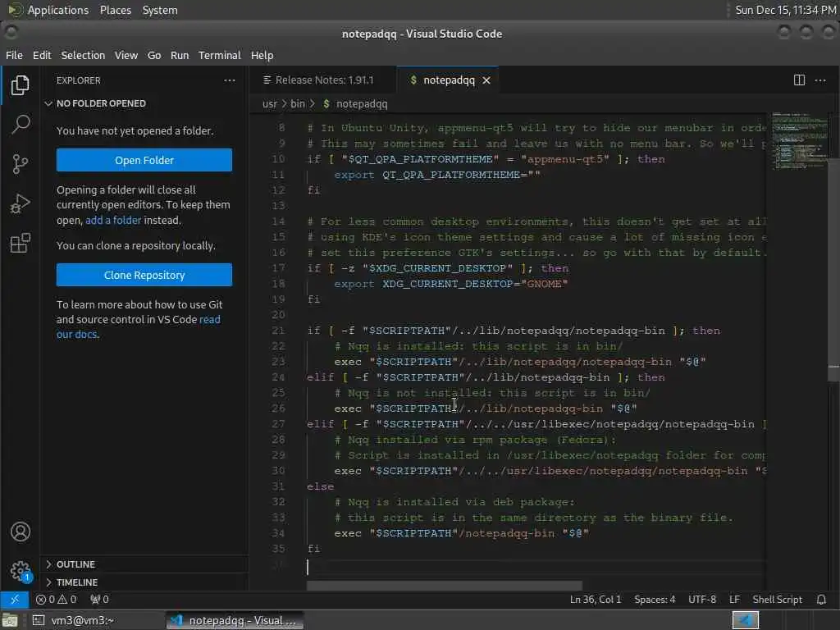Open the Places menu in top panel
Screen dimensions: 840x630
click(x=116, y=10)
